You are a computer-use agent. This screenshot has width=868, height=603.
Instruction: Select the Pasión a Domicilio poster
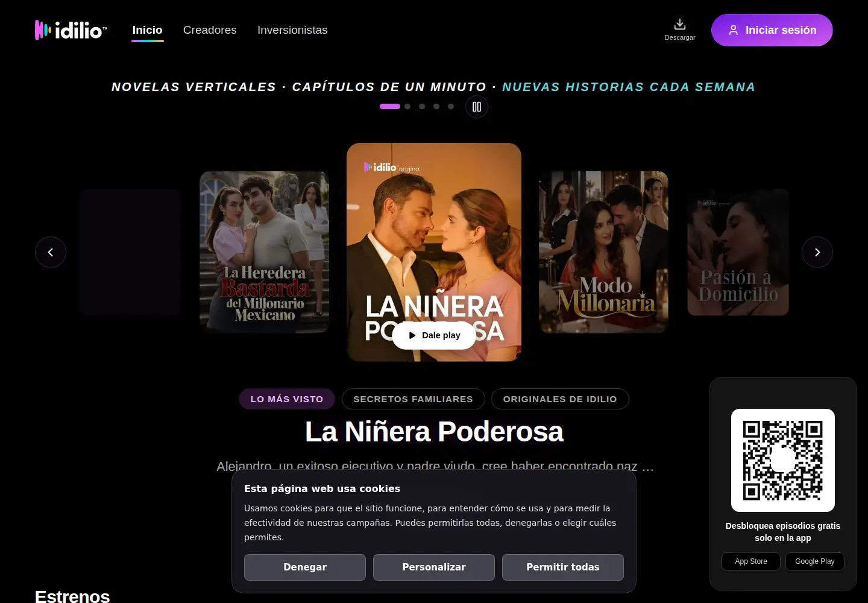(738, 252)
